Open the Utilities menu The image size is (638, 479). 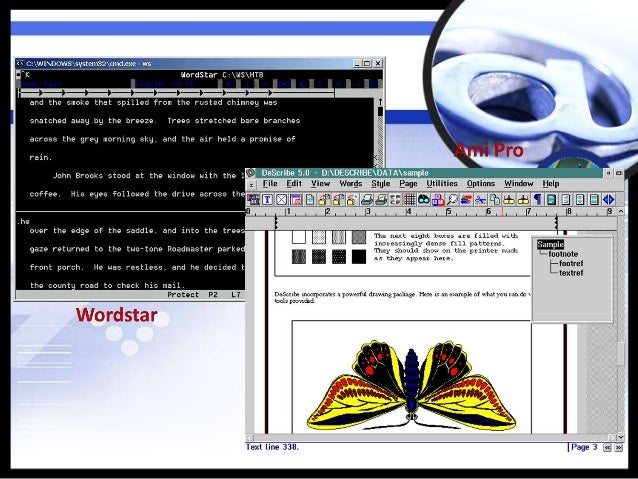pos(442,184)
